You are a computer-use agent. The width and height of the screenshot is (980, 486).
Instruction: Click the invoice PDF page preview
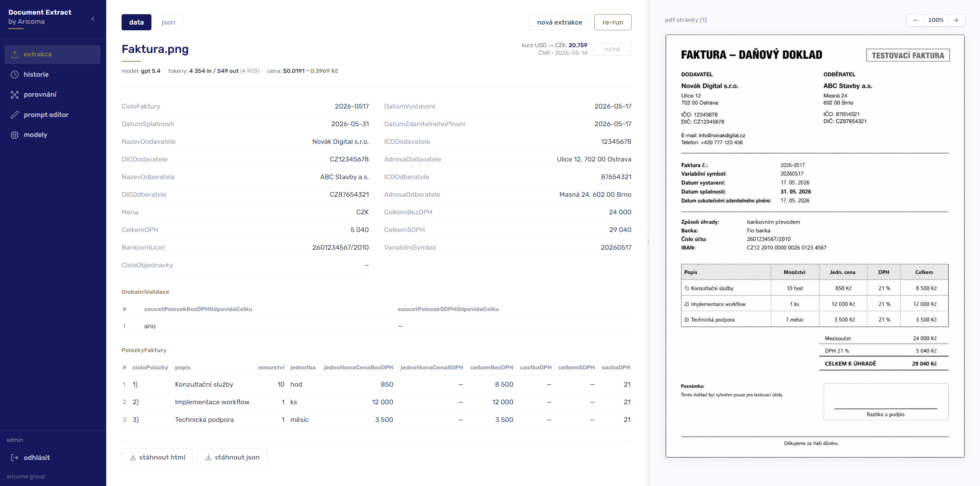[x=815, y=246]
